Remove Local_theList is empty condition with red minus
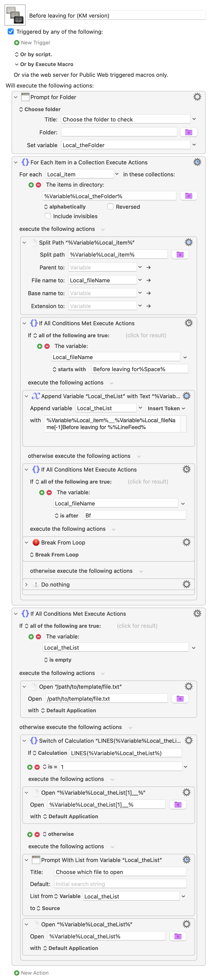Image resolution: width=210 pixels, height=980 pixels. click(x=38, y=636)
